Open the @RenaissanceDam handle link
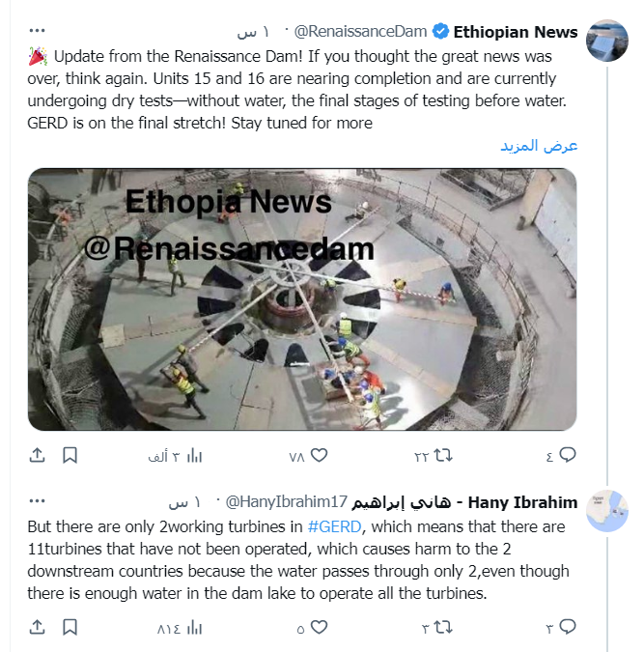644x652 pixels. 360,31
